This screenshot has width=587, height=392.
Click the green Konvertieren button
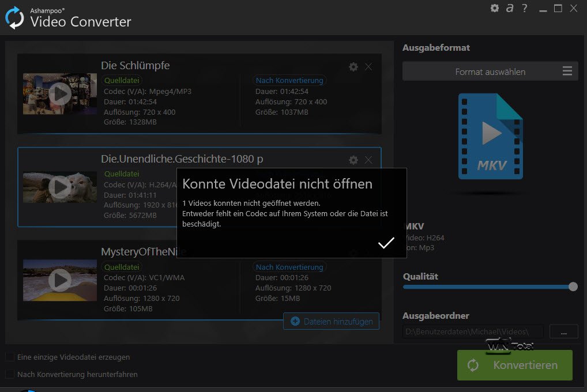coord(515,365)
